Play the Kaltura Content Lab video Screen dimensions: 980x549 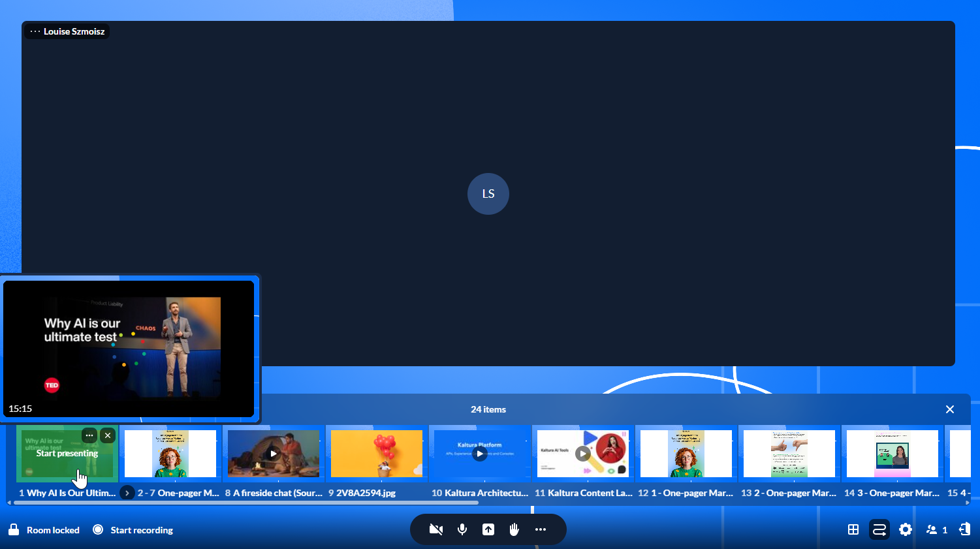(x=583, y=454)
